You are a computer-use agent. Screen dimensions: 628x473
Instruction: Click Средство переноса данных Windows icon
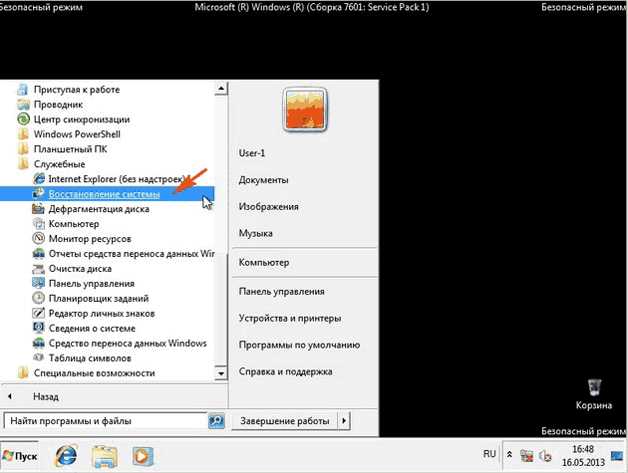[38, 343]
